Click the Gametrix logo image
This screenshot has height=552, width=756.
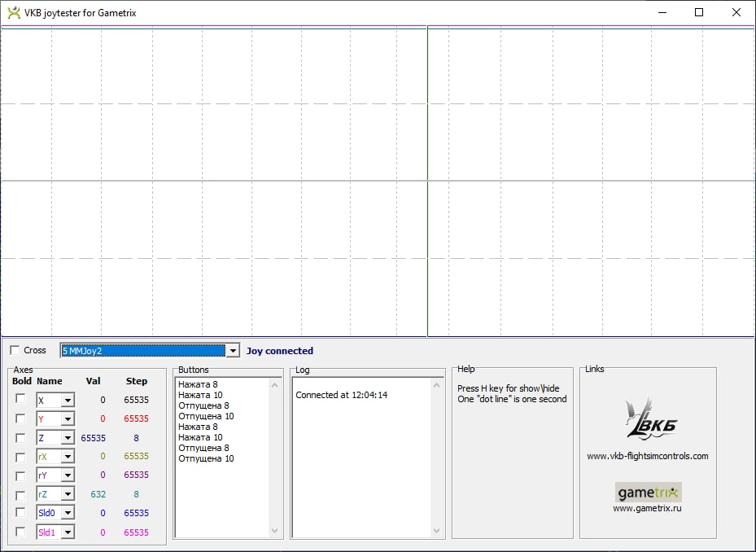point(648,493)
